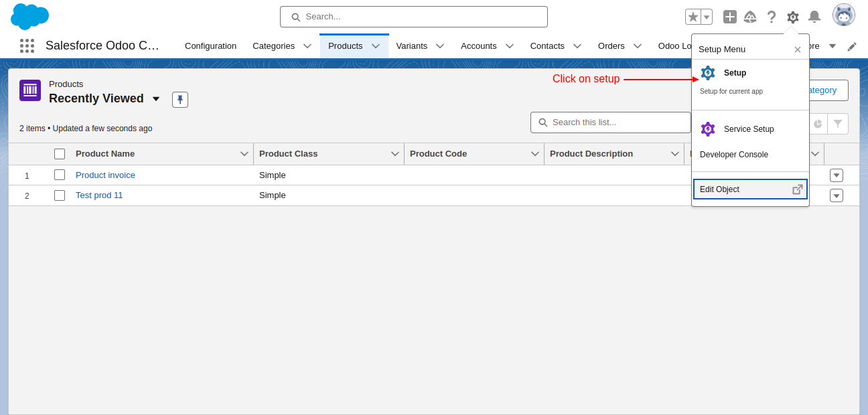Check the Test prod 11 row checkbox
This screenshot has height=415, width=868.
pos(60,195)
